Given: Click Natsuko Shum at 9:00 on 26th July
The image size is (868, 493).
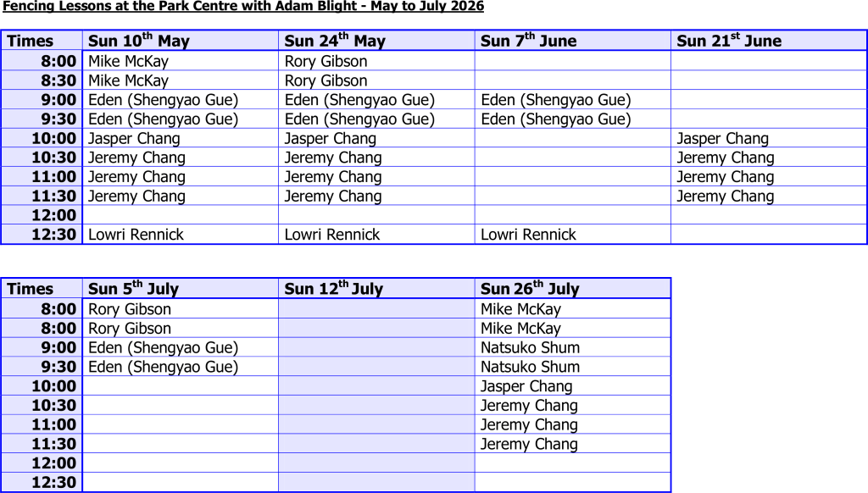Looking at the screenshot, I should [x=530, y=347].
